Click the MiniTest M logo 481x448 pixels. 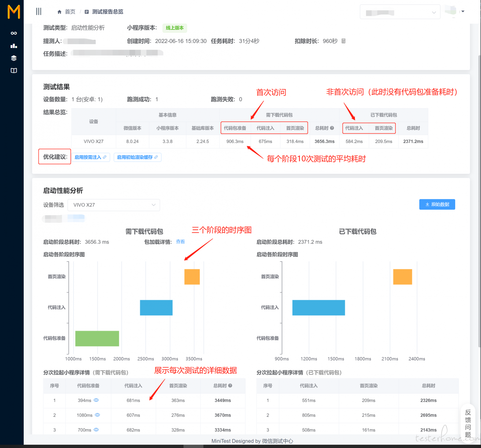click(14, 12)
